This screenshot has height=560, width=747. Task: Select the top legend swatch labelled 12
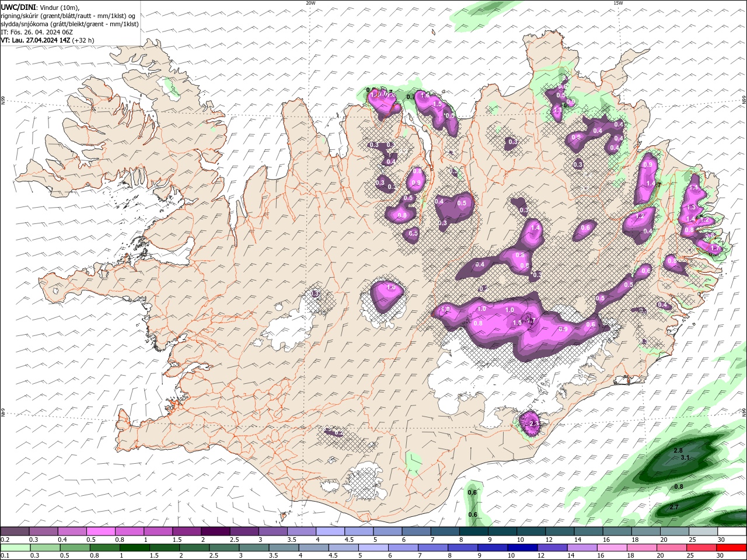[560, 531]
